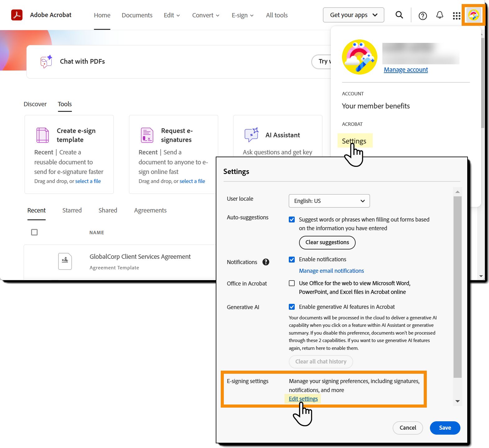
Task: Click the GlobalCorp agreement file icon
Action: pyautogui.click(x=65, y=261)
